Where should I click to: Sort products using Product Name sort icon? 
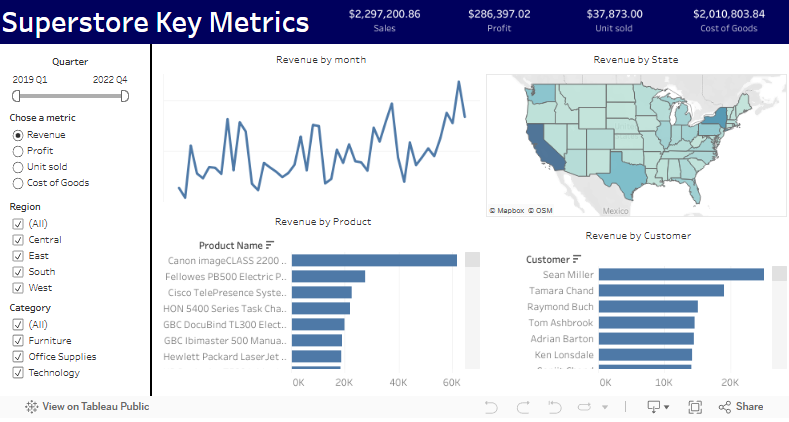pos(270,245)
